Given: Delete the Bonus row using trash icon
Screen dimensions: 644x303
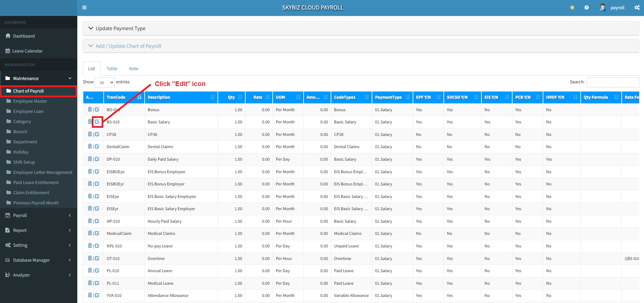Looking at the screenshot, I should click(x=90, y=109).
